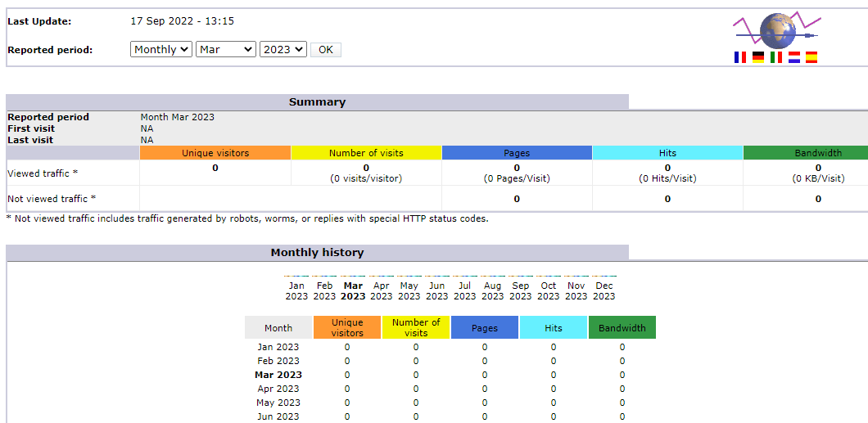
Task: Select the Month column header cell
Action: click(278, 328)
